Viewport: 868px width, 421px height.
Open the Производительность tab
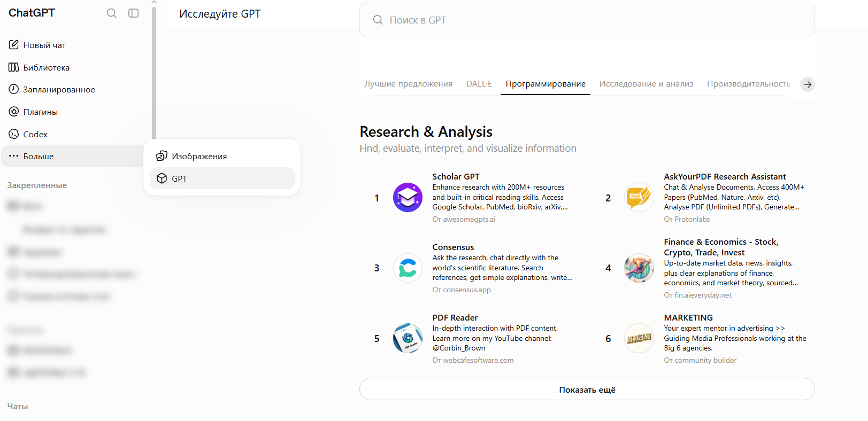(748, 84)
